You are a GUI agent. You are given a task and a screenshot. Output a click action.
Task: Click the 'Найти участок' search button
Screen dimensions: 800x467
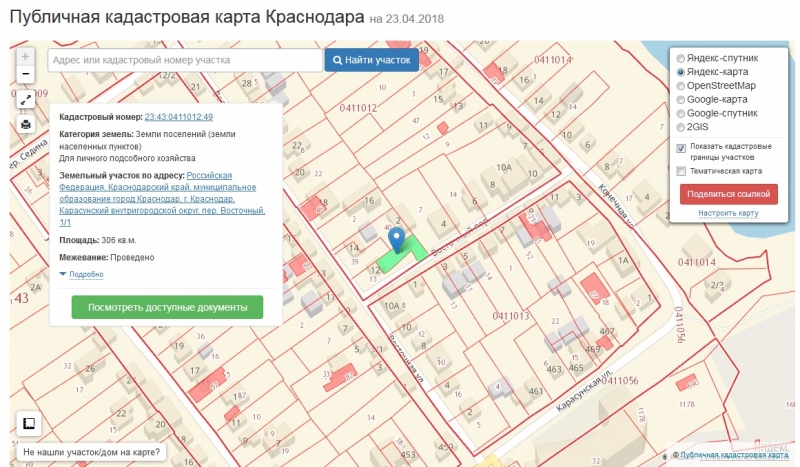[371, 60]
